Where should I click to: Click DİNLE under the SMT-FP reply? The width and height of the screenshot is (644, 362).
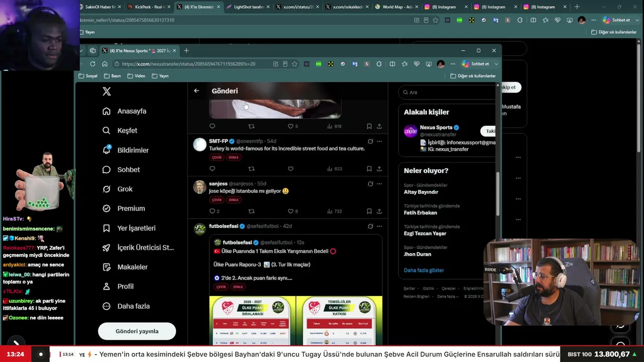pyautogui.click(x=233, y=157)
